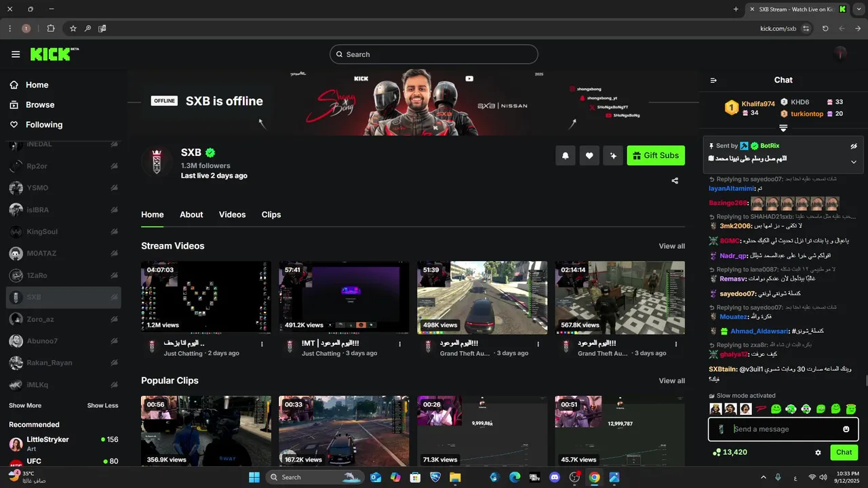Open recommended LittleStryker channel
This screenshot has height=488, width=868.
pyautogui.click(x=64, y=444)
